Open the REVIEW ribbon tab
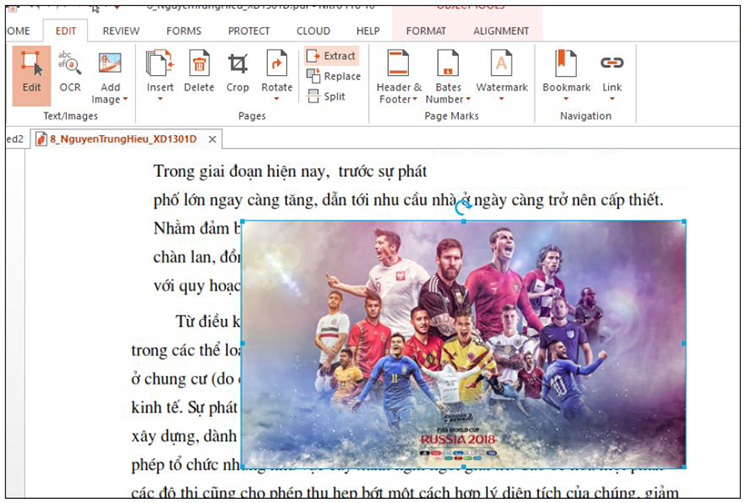The image size is (750, 503). (x=121, y=31)
